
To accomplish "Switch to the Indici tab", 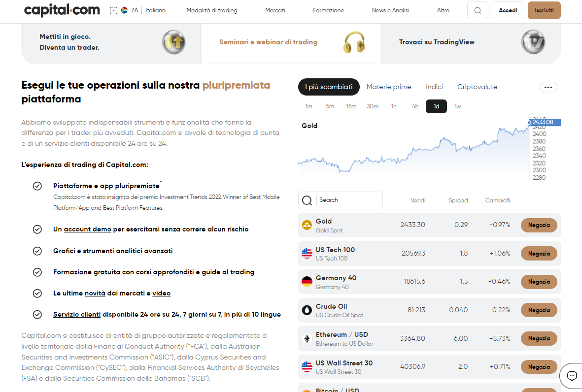I will [x=434, y=87].
